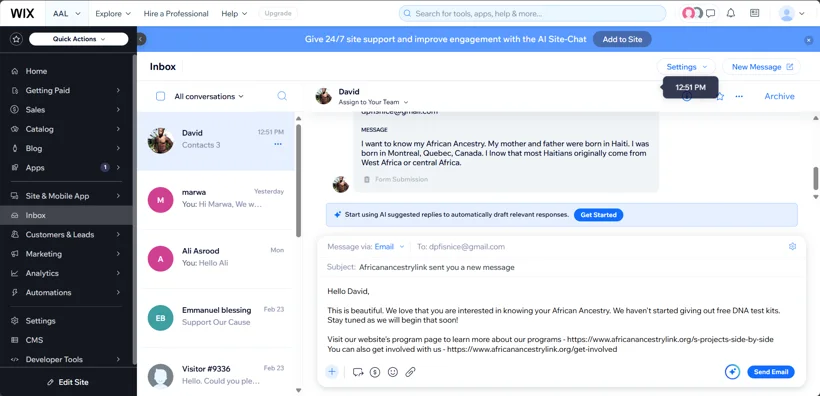Screen dimensions: 820x396
Task: Open the marwa conversation
Action: click(x=216, y=200)
